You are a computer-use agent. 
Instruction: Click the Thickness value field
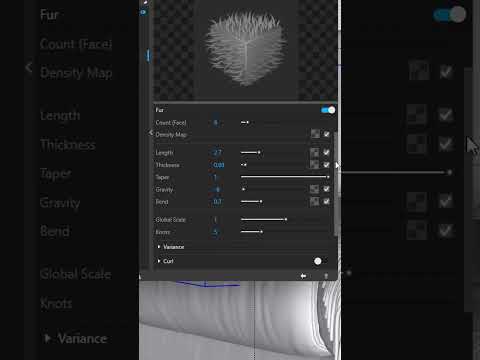pyautogui.click(x=218, y=165)
